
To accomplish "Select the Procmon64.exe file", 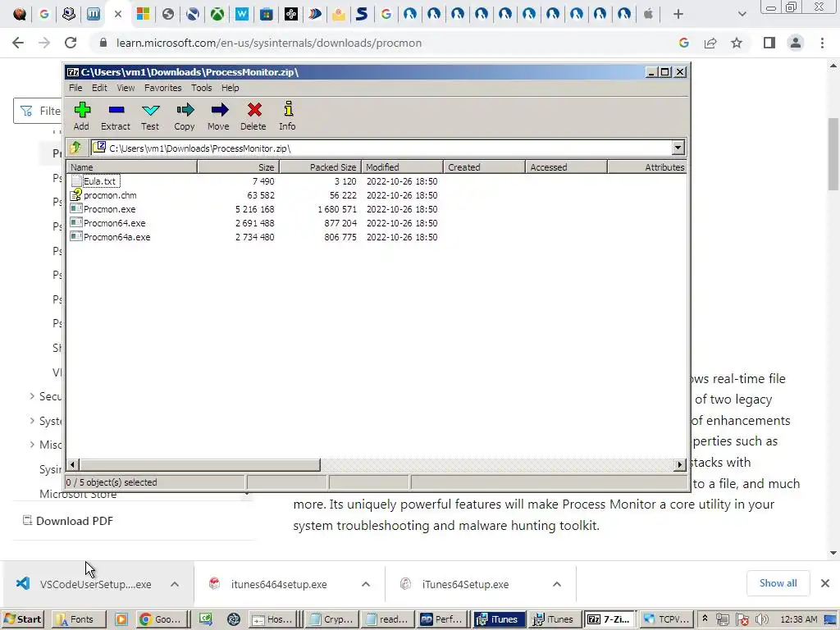I will (x=108, y=223).
